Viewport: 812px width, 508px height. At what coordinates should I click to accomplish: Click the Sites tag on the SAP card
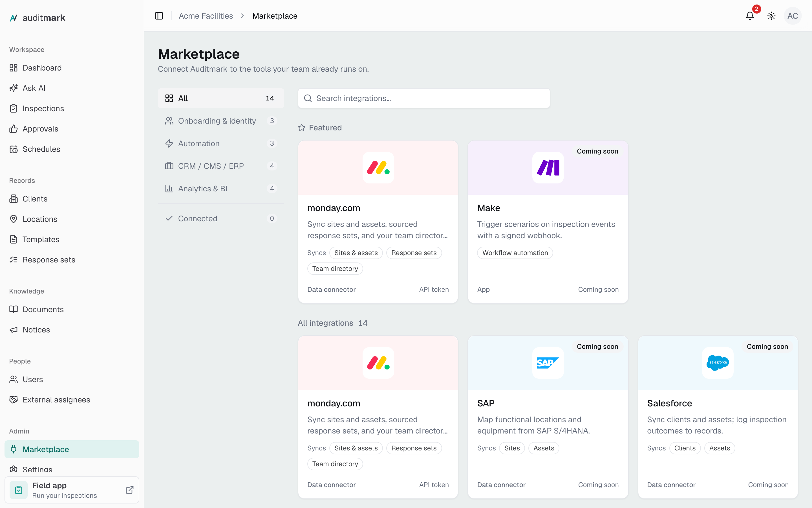coord(512,448)
